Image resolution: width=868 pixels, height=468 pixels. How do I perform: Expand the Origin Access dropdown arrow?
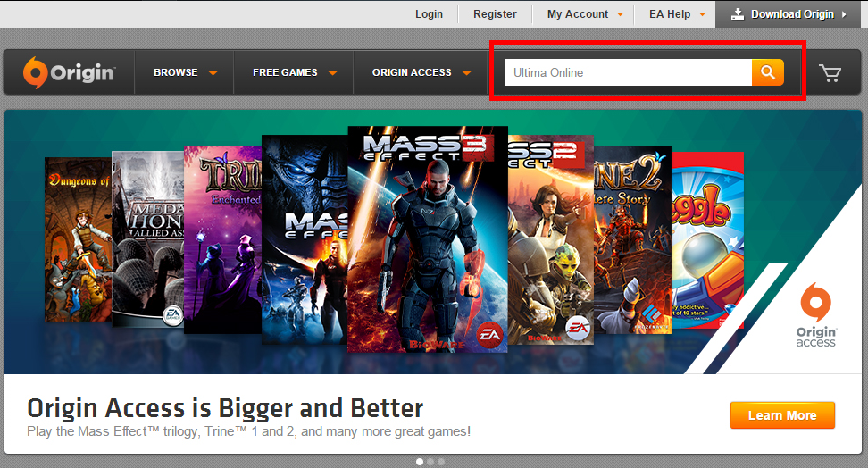tap(466, 72)
